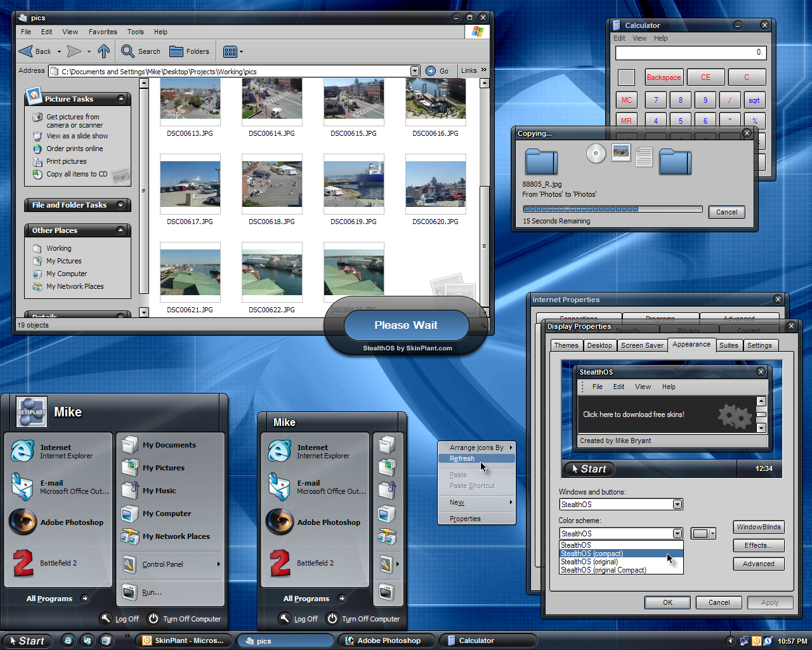
Task: Open Adobe Photoshop from the larger Start menu
Action: [x=57, y=522]
